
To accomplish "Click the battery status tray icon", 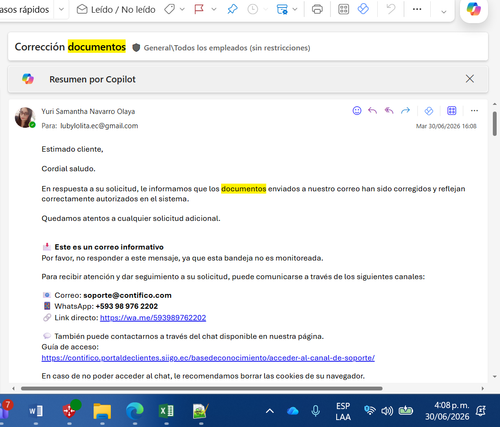I will pyautogui.click(x=406, y=410).
